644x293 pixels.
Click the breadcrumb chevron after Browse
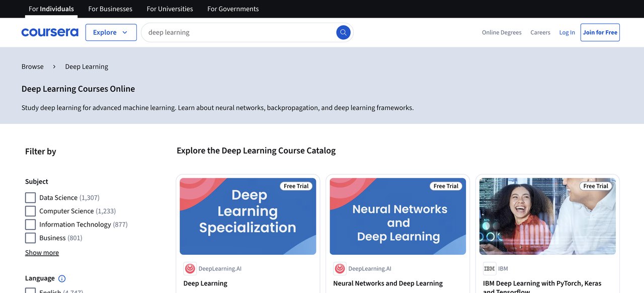54,66
